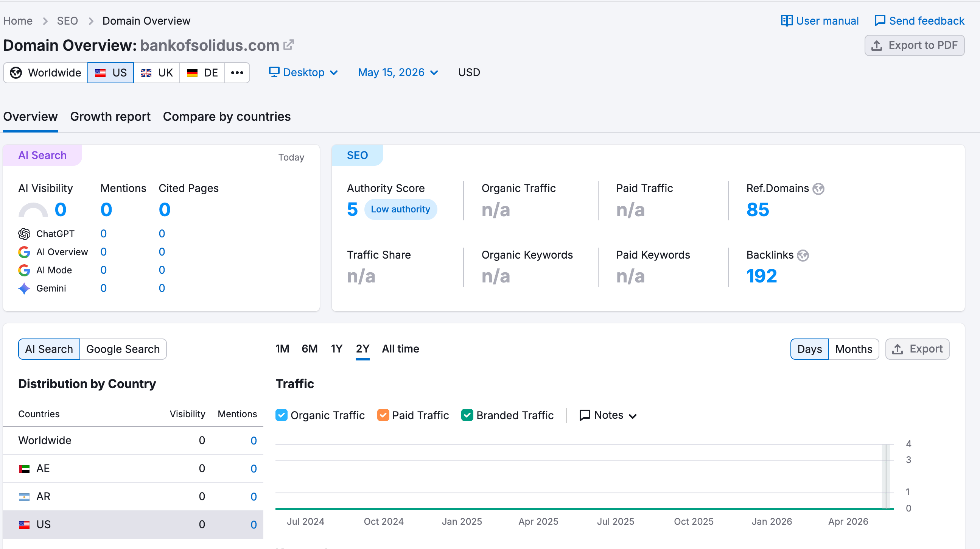
Task: Click the US flag in the countries table
Action: coord(24,525)
